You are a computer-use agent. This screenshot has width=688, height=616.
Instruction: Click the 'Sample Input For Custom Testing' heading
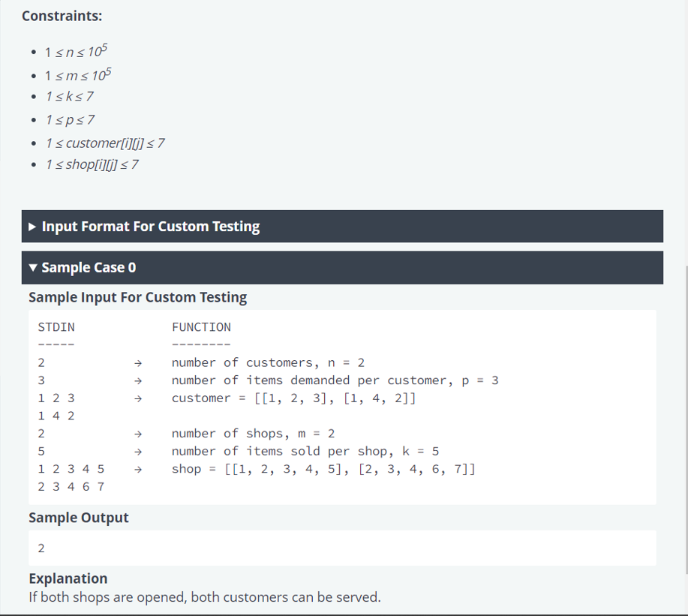point(137,298)
